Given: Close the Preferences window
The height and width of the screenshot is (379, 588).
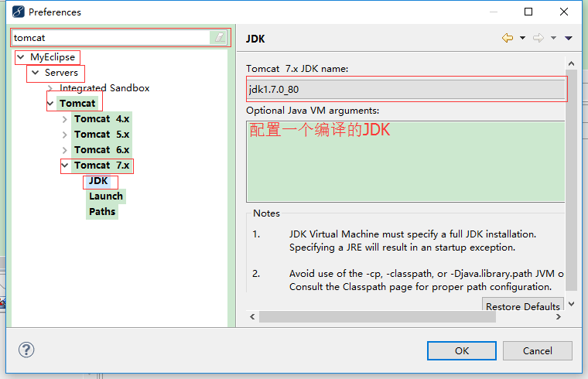Looking at the screenshot, I should point(563,12).
